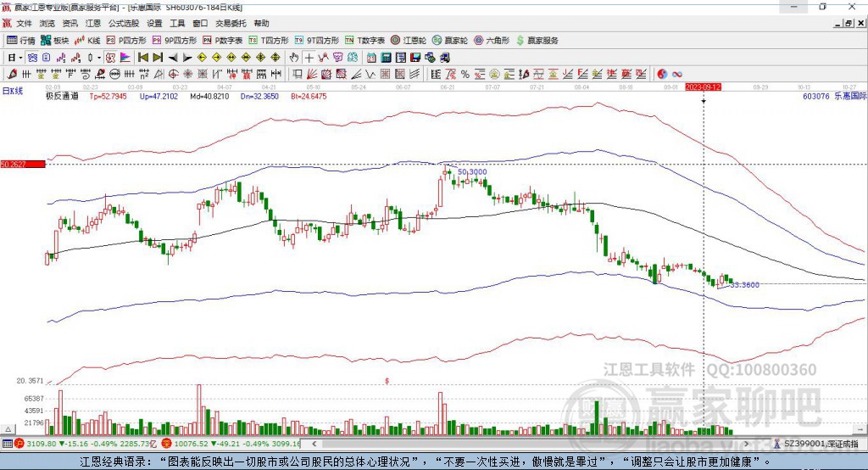Restore the inner chart window
The width and height of the screenshot is (868, 470).
coord(849,23)
